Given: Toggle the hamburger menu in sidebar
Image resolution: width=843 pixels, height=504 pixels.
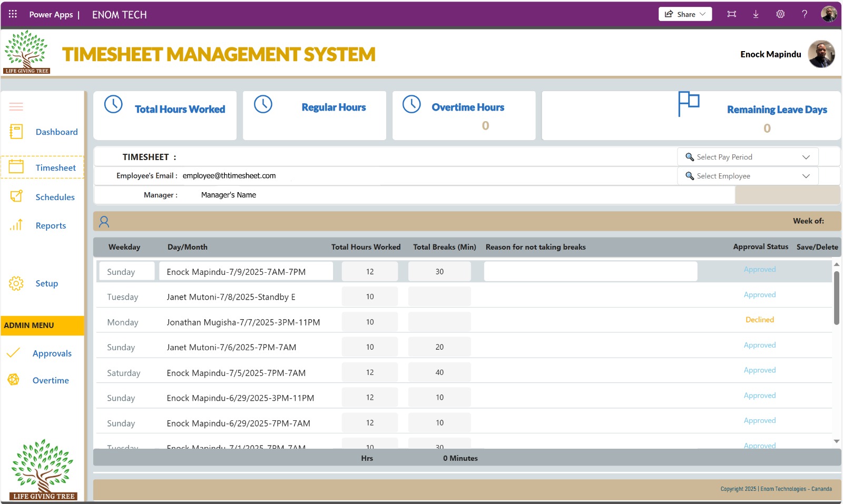Looking at the screenshot, I should click(x=16, y=106).
